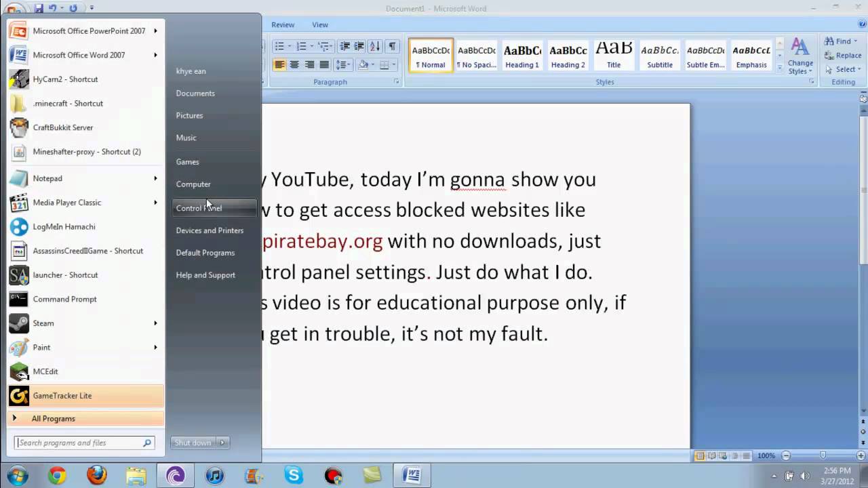Open Control Panel from Start menu

click(x=214, y=208)
